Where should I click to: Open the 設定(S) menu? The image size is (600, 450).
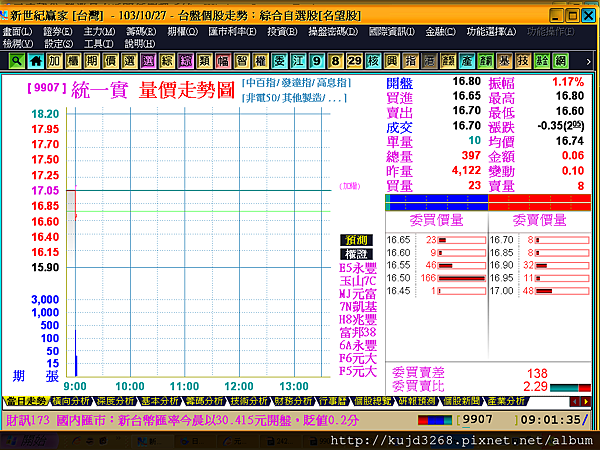click(x=59, y=44)
